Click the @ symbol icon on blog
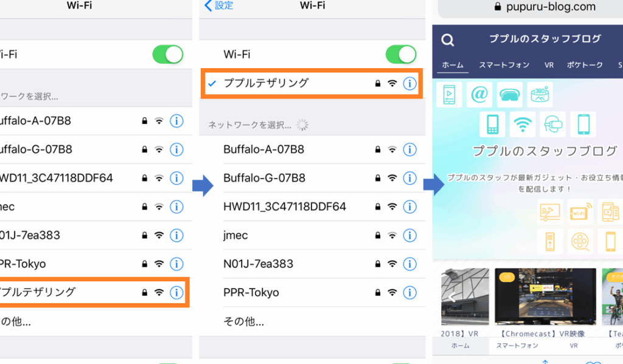Viewport: 623px width, 364px height. [479, 94]
